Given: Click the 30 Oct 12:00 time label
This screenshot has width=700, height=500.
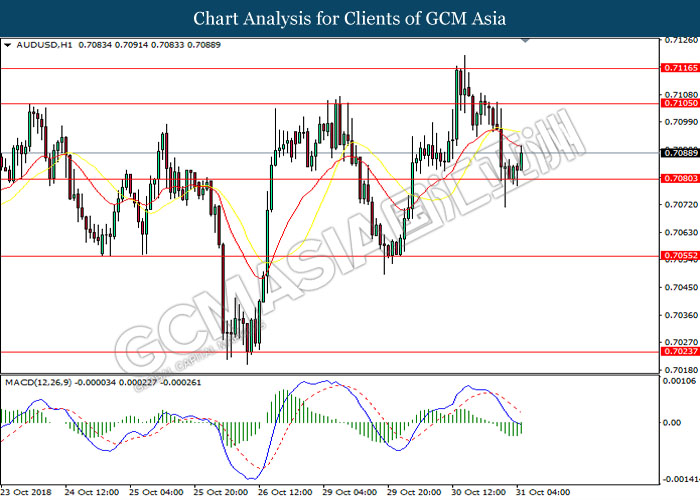Looking at the screenshot, I should click(479, 492).
